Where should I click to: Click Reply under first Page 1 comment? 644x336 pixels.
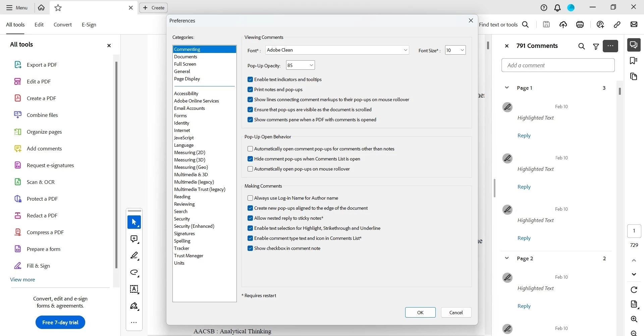524,136
